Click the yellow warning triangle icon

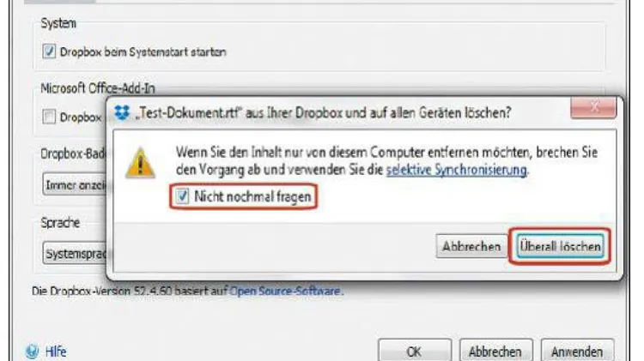pos(140,163)
